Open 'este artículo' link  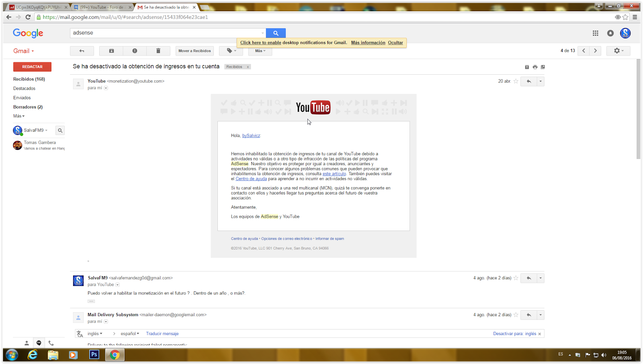tap(334, 174)
